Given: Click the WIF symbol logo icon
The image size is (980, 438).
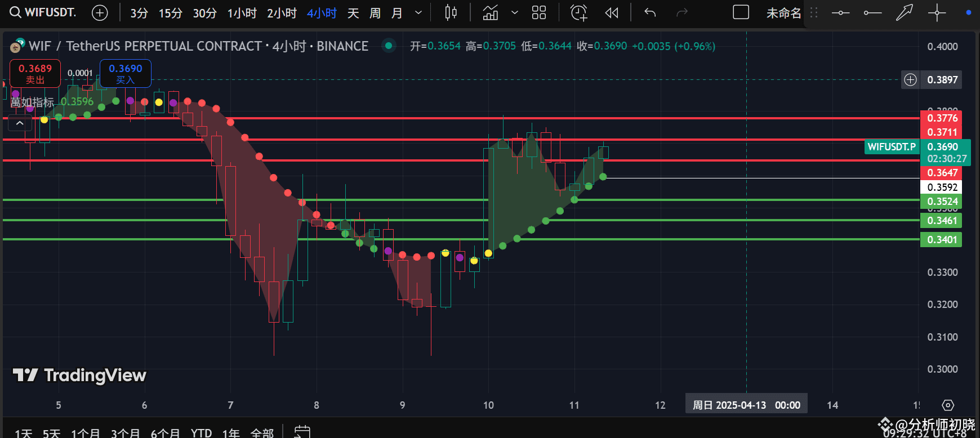Looking at the screenshot, I should tap(17, 46).
